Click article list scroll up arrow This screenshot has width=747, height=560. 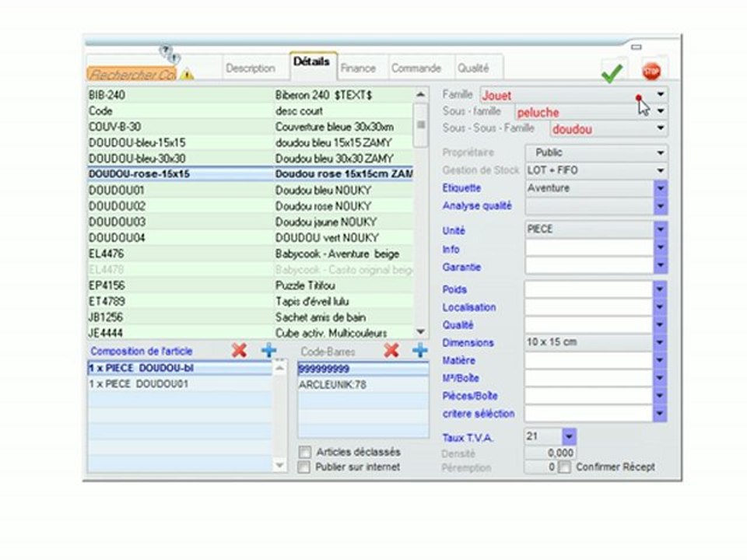(421, 94)
